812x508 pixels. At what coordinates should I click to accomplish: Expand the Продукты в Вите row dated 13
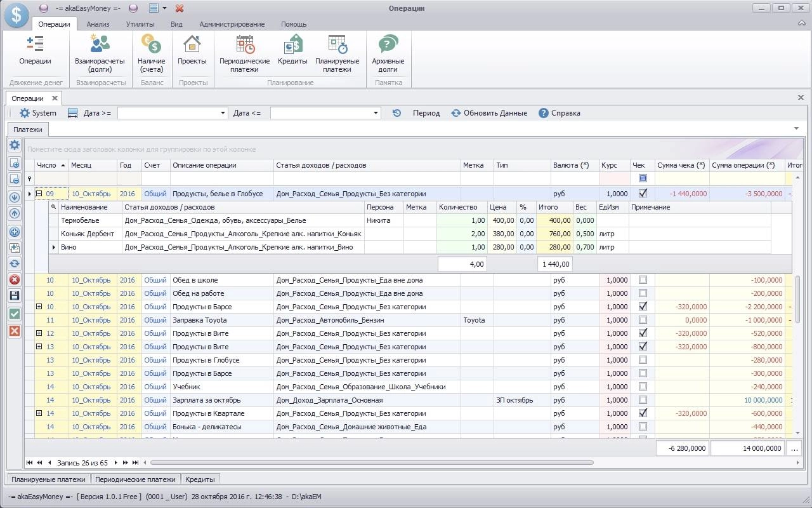pos(39,347)
